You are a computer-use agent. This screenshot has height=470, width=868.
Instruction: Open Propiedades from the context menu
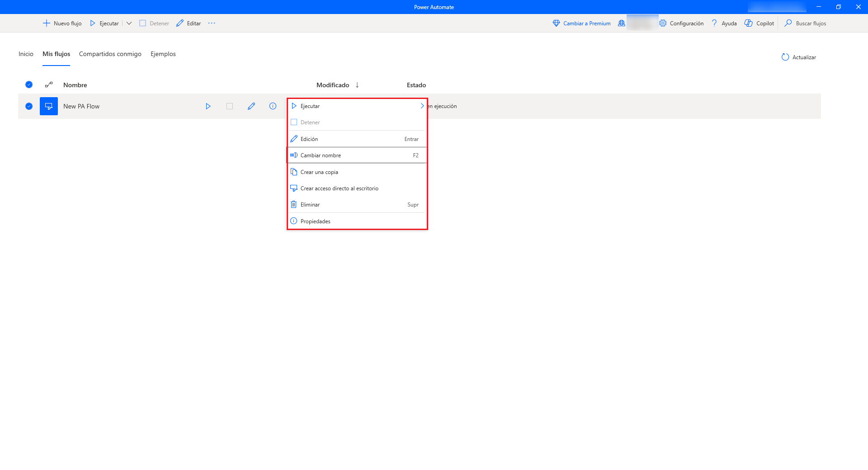[x=357, y=221]
